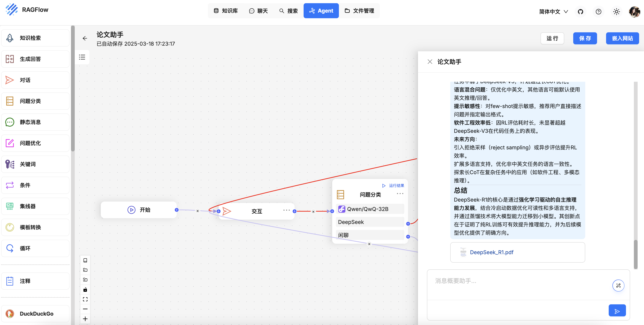The width and height of the screenshot is (644, 325).
Task: Open the 交互 node three-dot menu
Action: (287, 210)
